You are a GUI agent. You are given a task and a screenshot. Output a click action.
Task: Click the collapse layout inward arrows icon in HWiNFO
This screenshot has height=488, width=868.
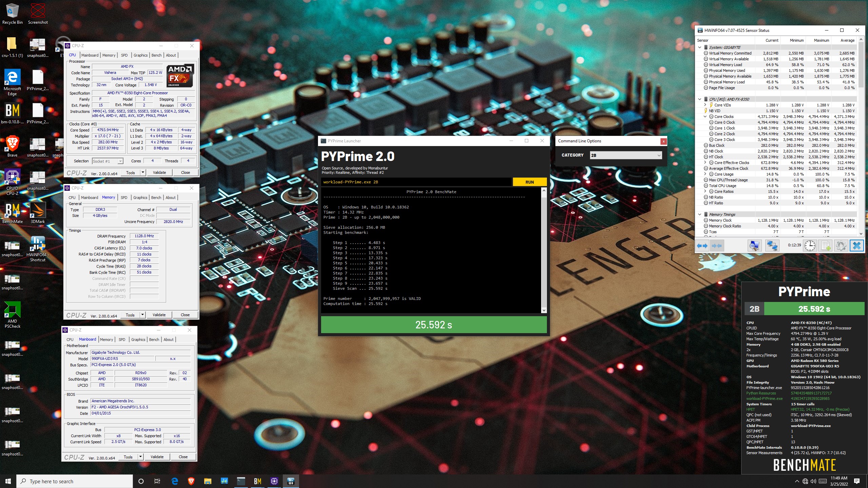tap(716, 246)
